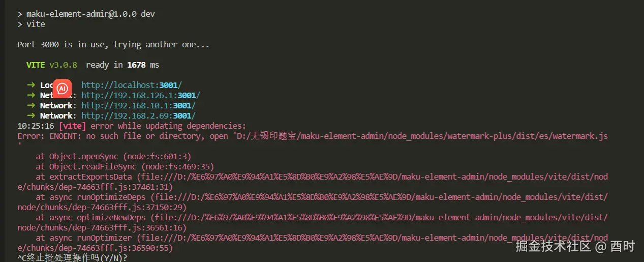This screenshot has height=262, width=644.
Task: Click the 掘金技术社区 watermark text
Action: 554,247
